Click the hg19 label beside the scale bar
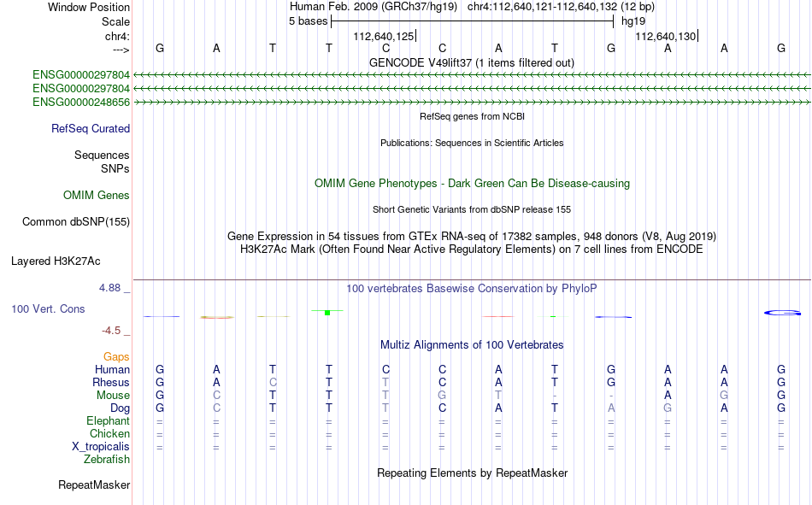The height and width of the screenshot is (505, 812). (x=633, y=21)
